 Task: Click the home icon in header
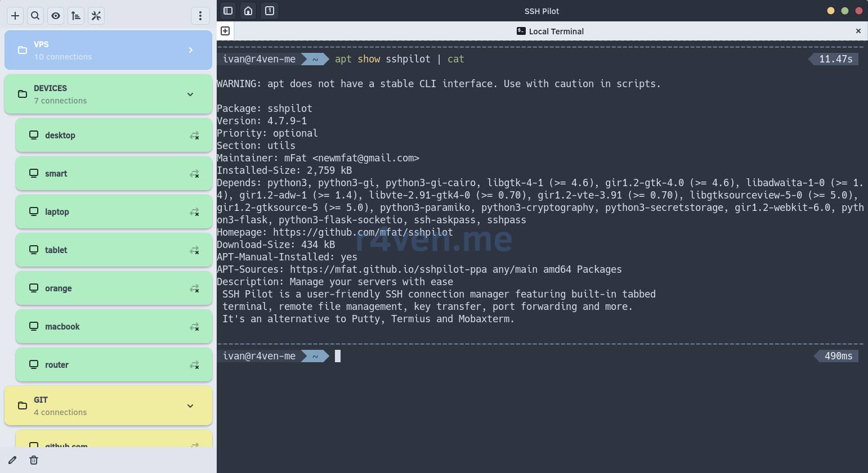point(248,11)
